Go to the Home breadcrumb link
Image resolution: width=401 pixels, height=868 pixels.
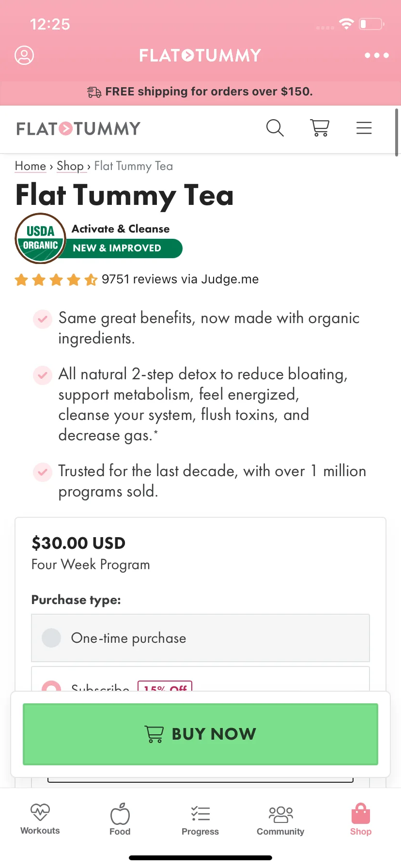pyautogui.click(x=31, y=166)
